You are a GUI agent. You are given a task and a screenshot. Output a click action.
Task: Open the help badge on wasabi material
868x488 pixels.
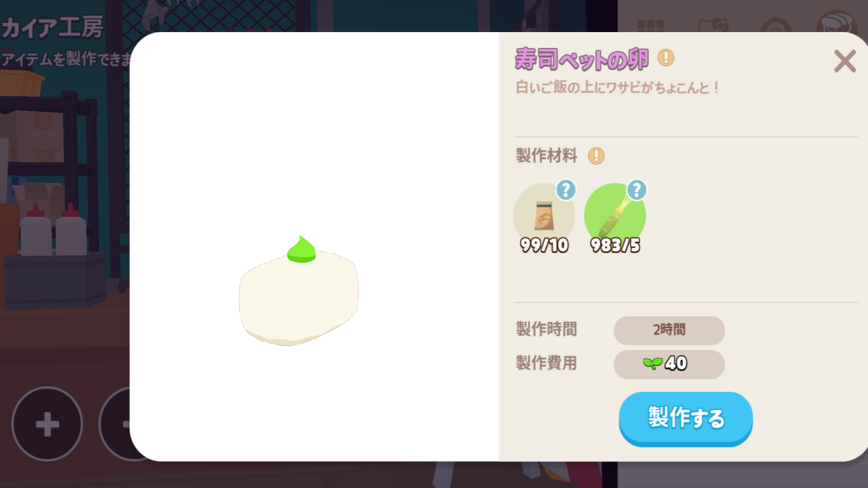(637, 190)
